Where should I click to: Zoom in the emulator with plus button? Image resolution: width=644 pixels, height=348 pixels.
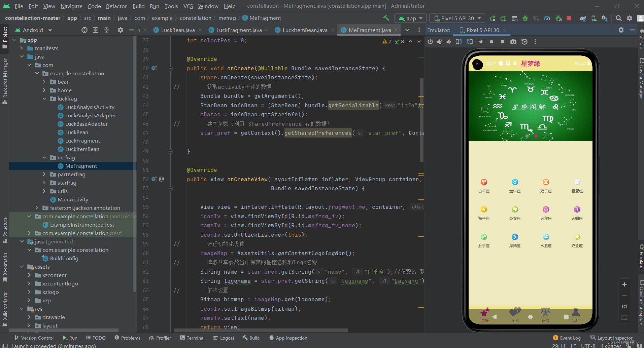(624, 284)
